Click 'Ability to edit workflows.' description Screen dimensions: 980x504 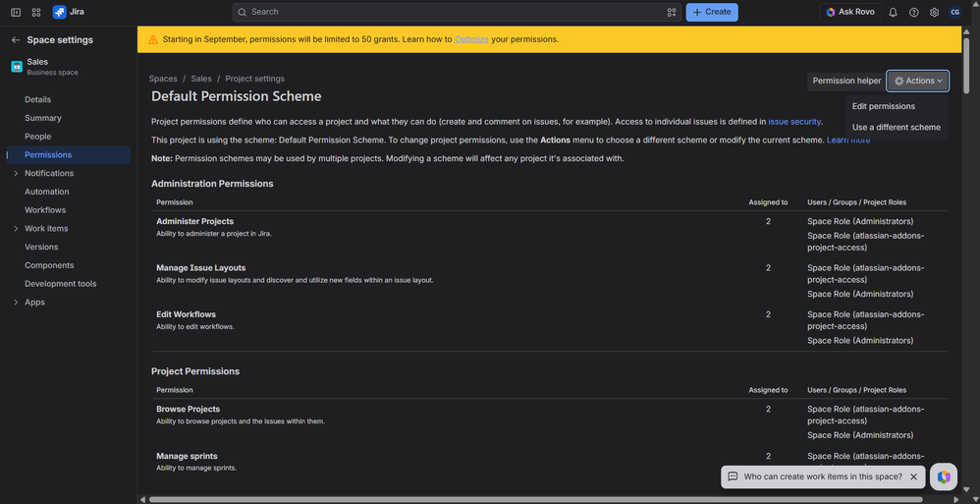[x=195, y=327]
